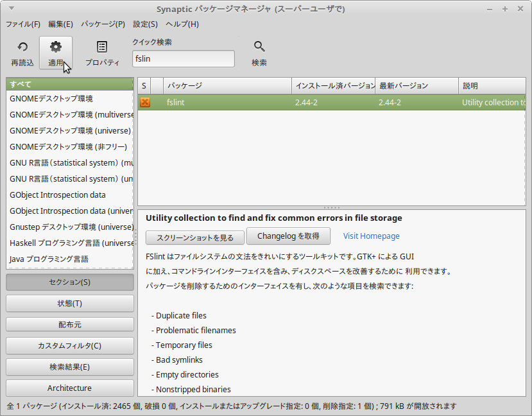Click the Reload (再読込) toolbar icon
Screen dimensions: 532x416
tap(22, 46)
